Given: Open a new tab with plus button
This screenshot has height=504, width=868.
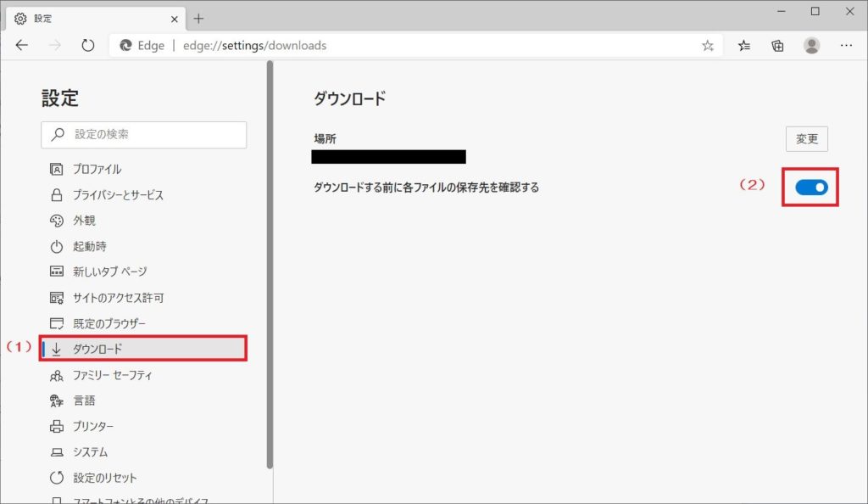Looking at the screenshot, I should click(199, 19).
